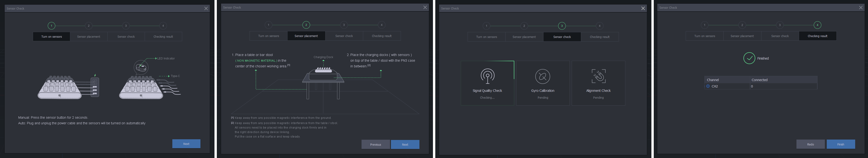This screenshot has height=158, width=868.
Task: Open Turn on sensors tab in Previous-button dialog
Action: pyautogui.click(x=269, y=36)
